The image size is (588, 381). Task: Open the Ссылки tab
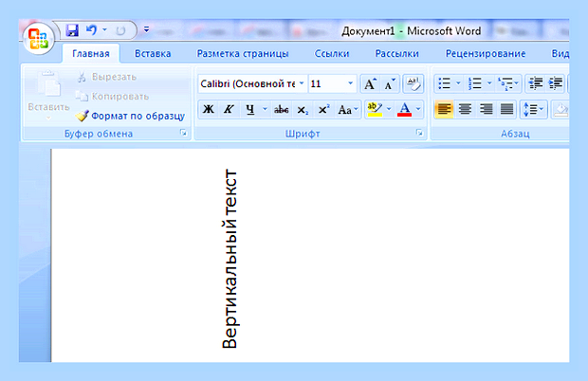(332, 54)
